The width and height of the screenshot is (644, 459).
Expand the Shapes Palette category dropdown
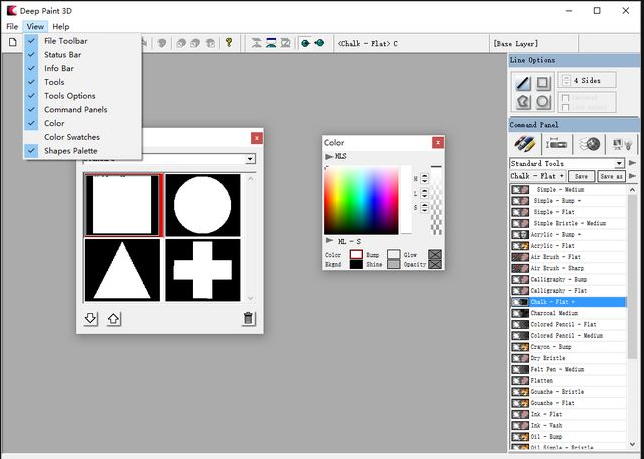click(x=250, y=159)
